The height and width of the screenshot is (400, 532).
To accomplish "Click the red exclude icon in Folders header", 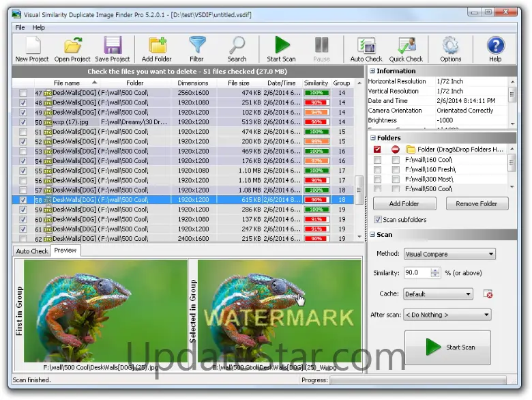I will (396, 149).
